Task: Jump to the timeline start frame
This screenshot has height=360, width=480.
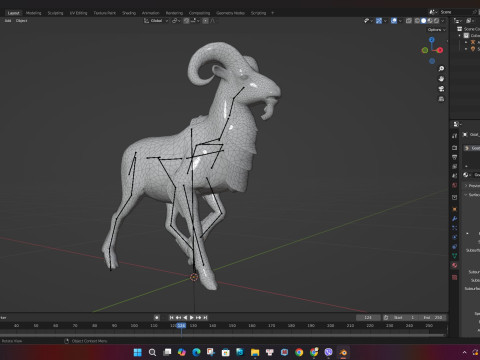Action: [171, 317]
